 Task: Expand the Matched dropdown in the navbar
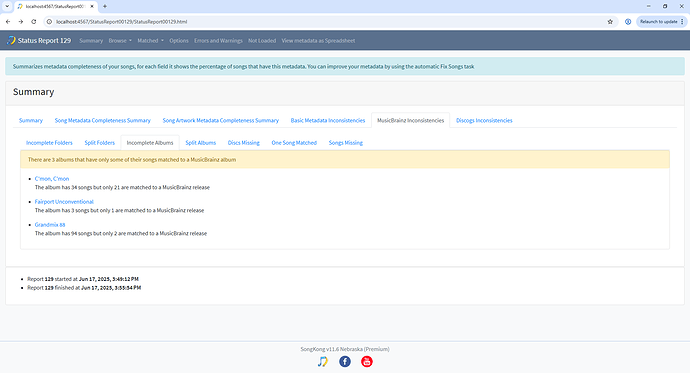(150, 40)
